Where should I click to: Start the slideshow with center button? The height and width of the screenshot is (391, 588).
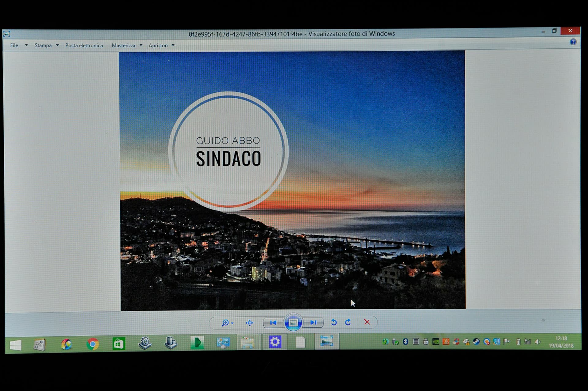point(293,322)
